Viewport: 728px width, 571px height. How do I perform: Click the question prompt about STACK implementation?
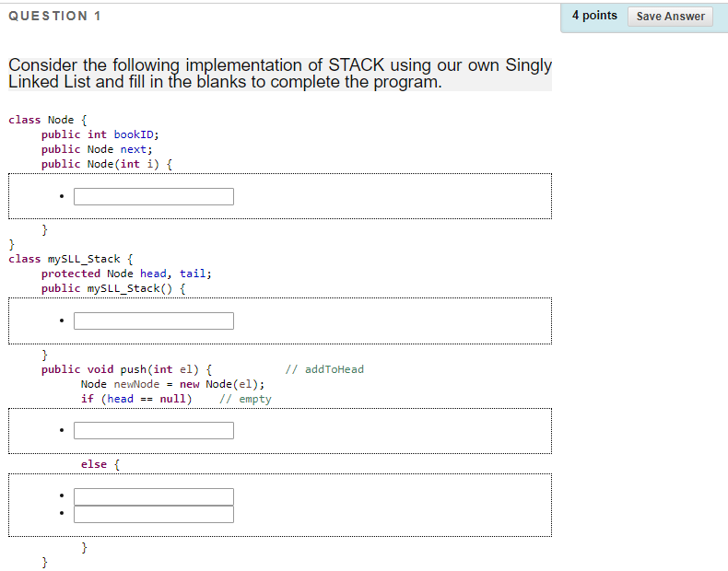280,74
